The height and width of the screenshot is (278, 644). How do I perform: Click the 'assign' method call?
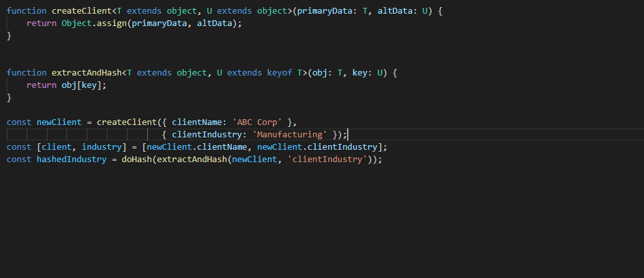(112, 23)
